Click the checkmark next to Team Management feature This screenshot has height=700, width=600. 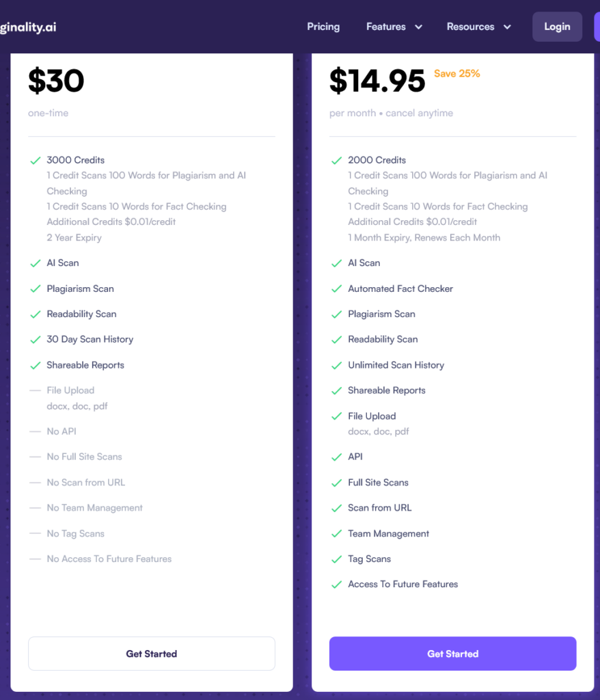[336, 533]
